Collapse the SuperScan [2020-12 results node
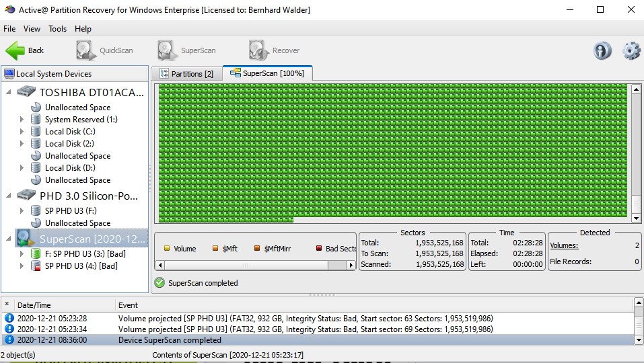The image size is (644, 363). pyautogui.click(x=9, y=239)
